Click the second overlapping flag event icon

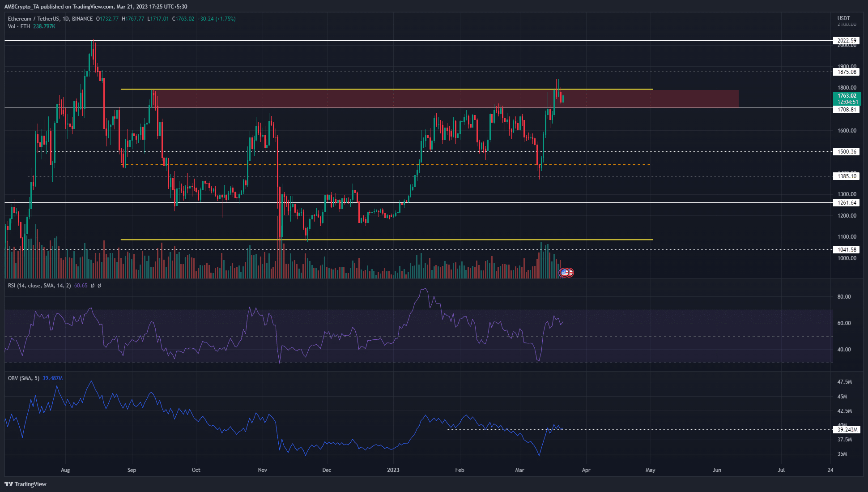570,272
